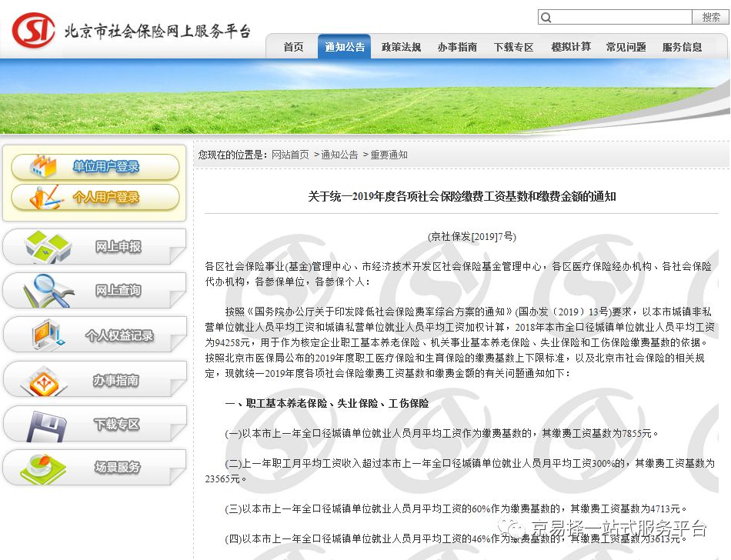Open 网上申报 sidebar button label
The image size is (731, 560).
(118, 246)
